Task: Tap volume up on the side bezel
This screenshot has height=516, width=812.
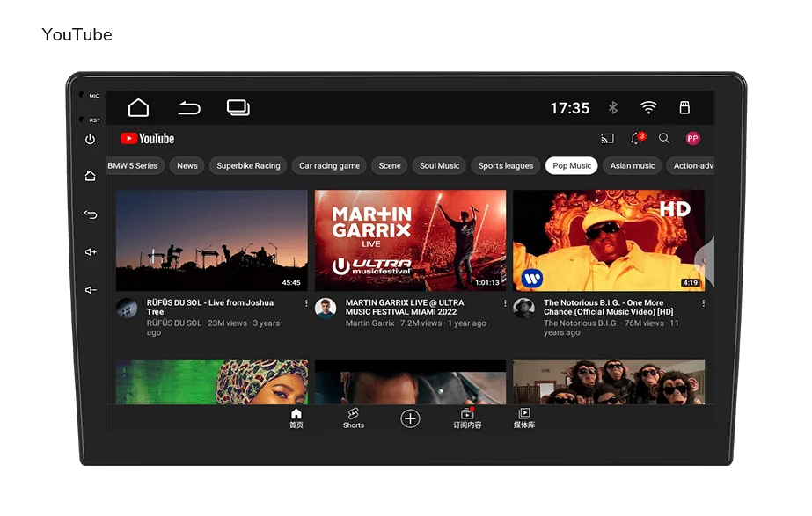Action: click(91, 252)
